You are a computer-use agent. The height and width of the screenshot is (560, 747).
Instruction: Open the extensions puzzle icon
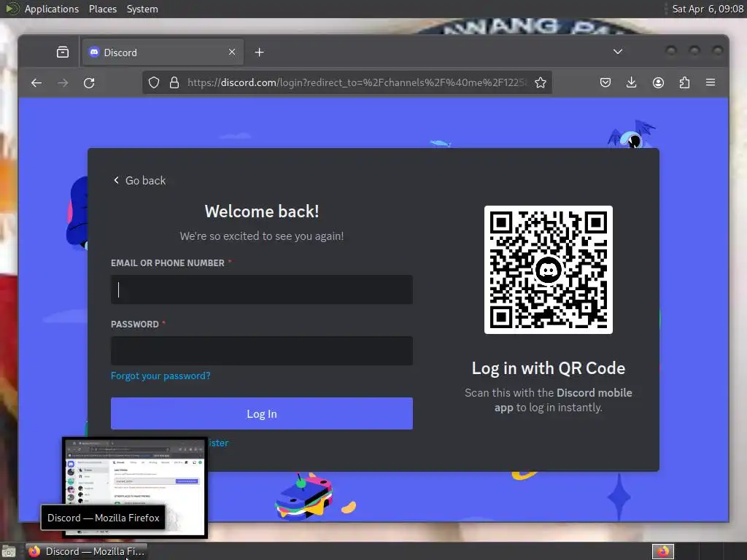pyautogui.click(x=684, y=83)
